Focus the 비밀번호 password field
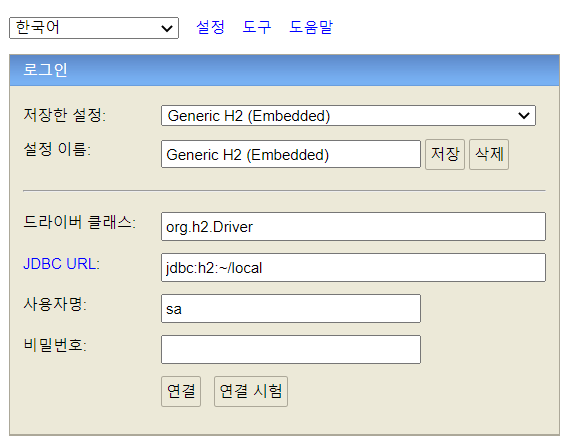 [291, 349]
